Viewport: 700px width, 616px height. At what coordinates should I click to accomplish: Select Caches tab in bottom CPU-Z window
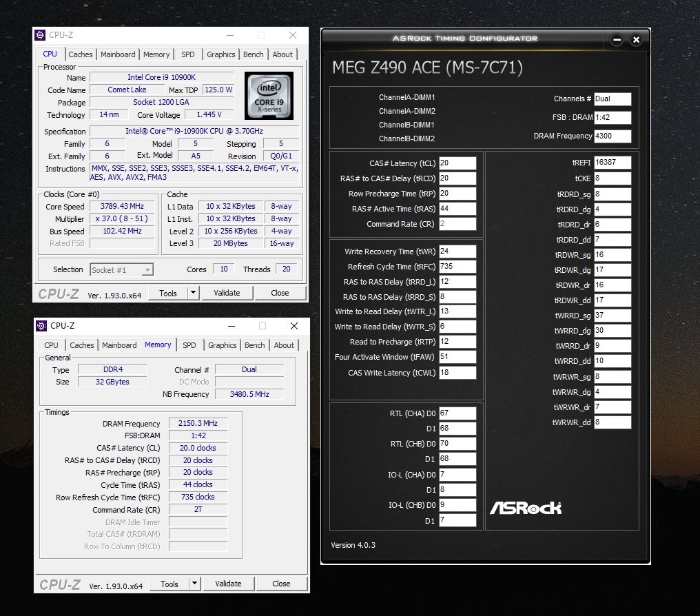click(x=82, y=345)
